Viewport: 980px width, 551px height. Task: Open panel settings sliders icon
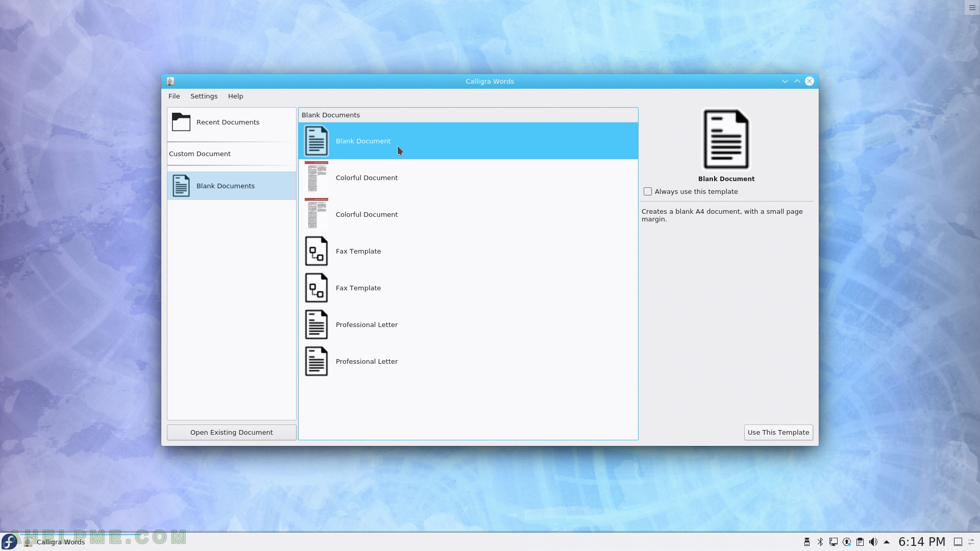[972, 542]
